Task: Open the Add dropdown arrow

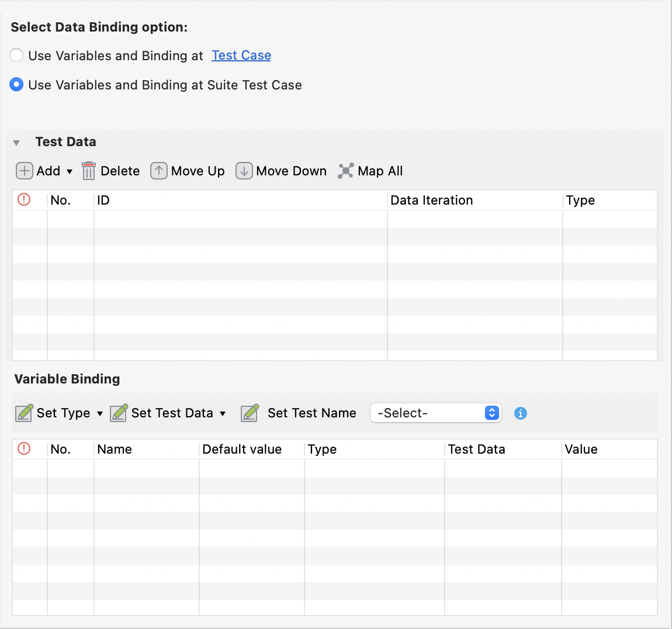Action: 70,171
